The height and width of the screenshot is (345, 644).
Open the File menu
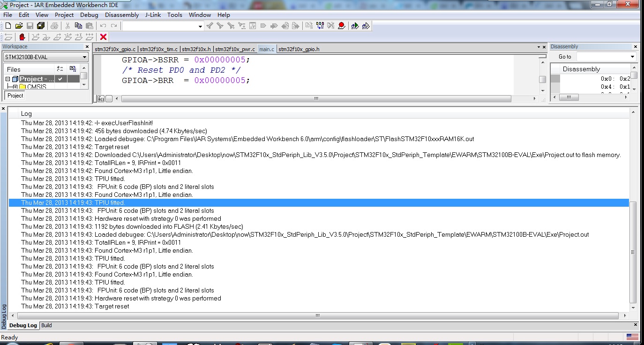pyautogui.click(x=7, y=15)
